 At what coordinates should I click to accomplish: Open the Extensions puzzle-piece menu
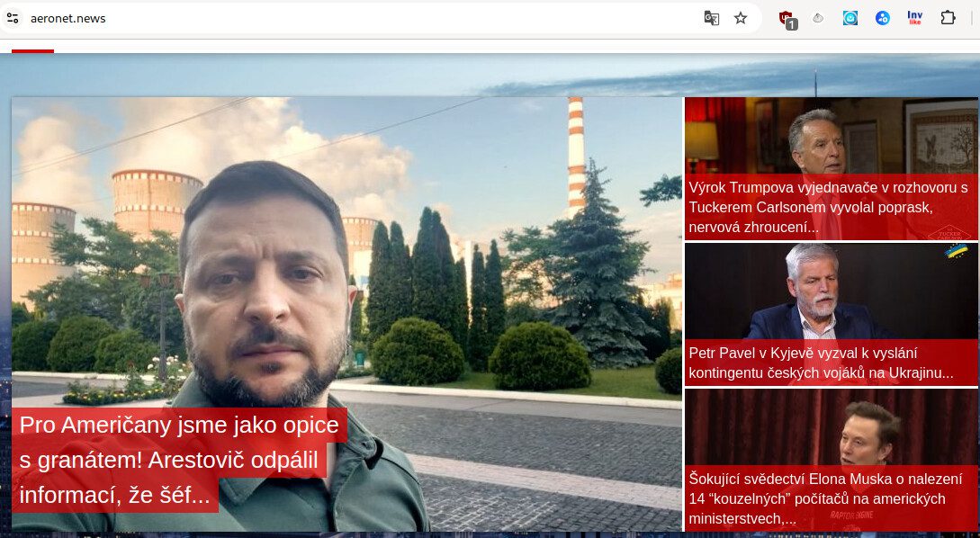point(948,18)
